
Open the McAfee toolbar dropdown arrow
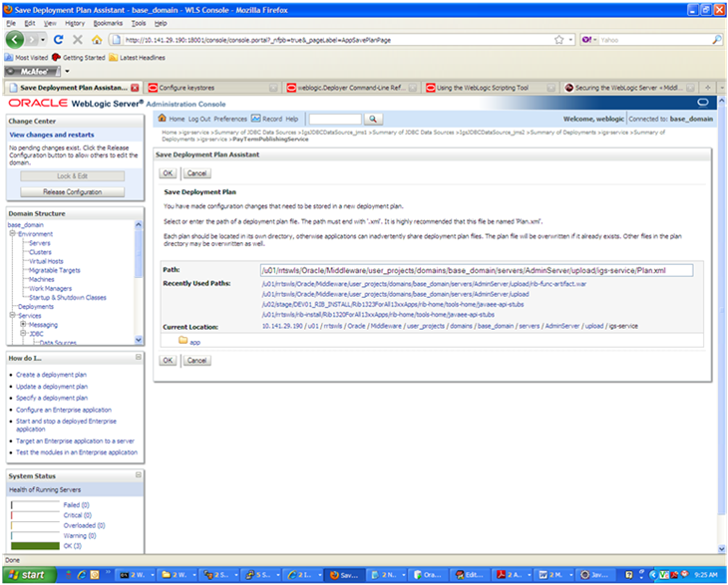pos(68,71)
